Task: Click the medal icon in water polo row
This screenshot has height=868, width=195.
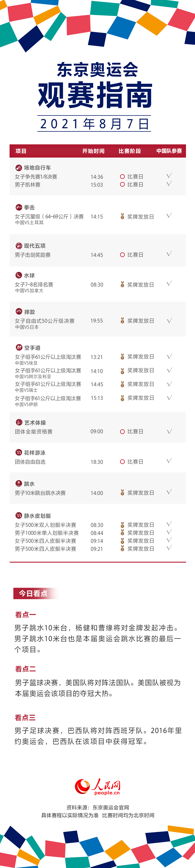Action: point(122,284)
